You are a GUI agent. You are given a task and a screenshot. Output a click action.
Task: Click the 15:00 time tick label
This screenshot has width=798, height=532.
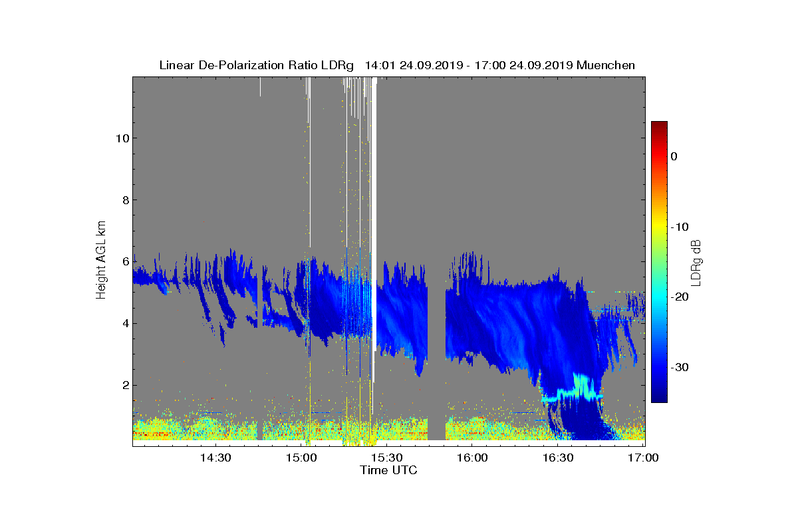pos(301,458)
